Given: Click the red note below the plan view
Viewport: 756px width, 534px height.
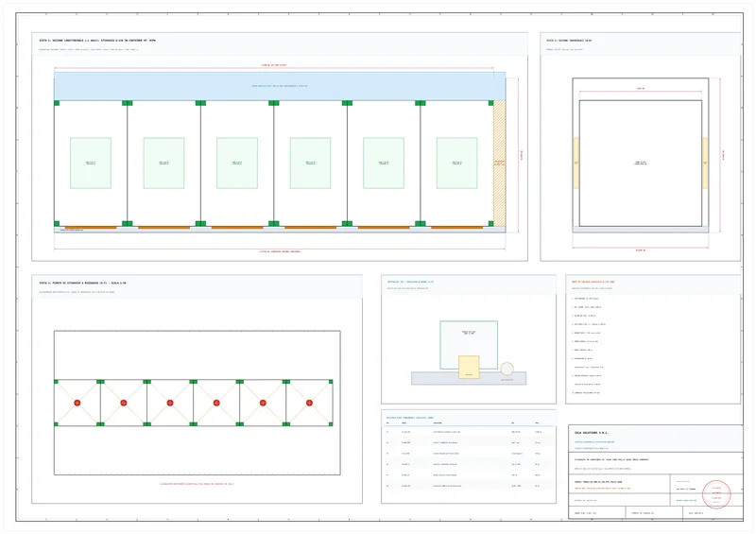Looking at the screenshot, I should (x=197, y=484).
